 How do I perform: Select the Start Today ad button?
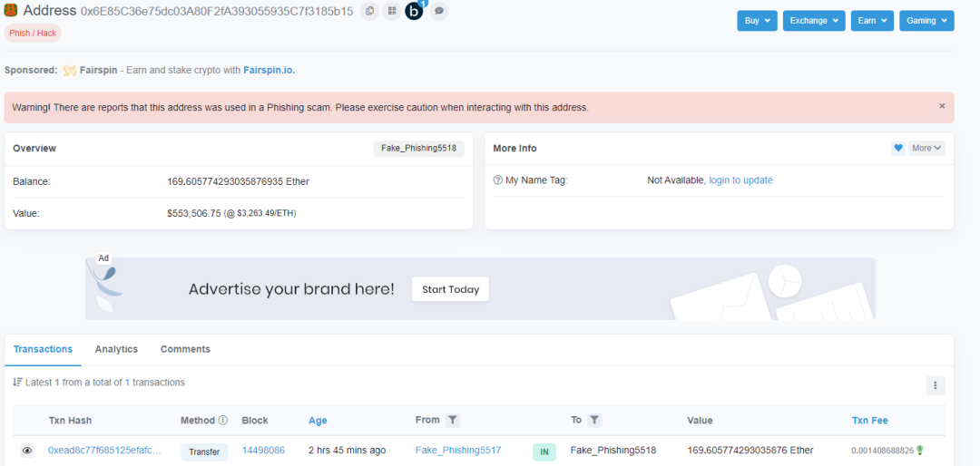point(450,289)
